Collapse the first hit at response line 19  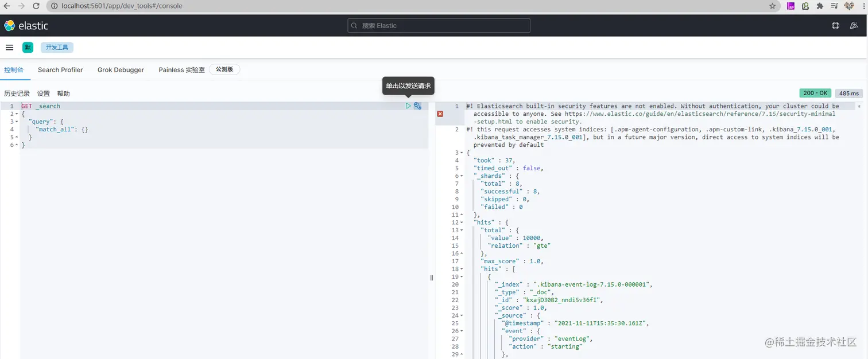pos(462,276)
